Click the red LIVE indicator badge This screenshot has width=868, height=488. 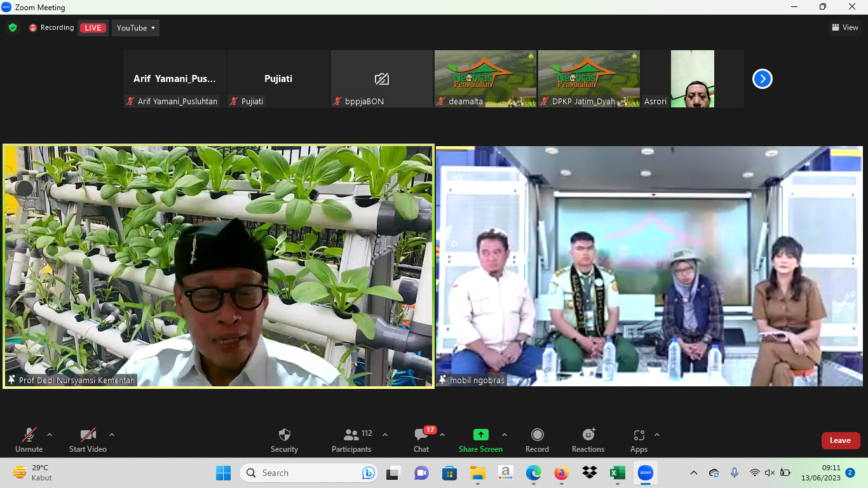click(93, 28)
